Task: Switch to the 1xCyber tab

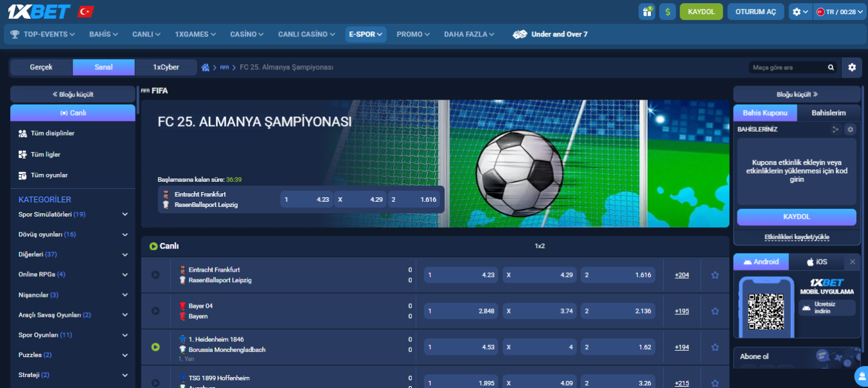Action: tap(166, 67)
